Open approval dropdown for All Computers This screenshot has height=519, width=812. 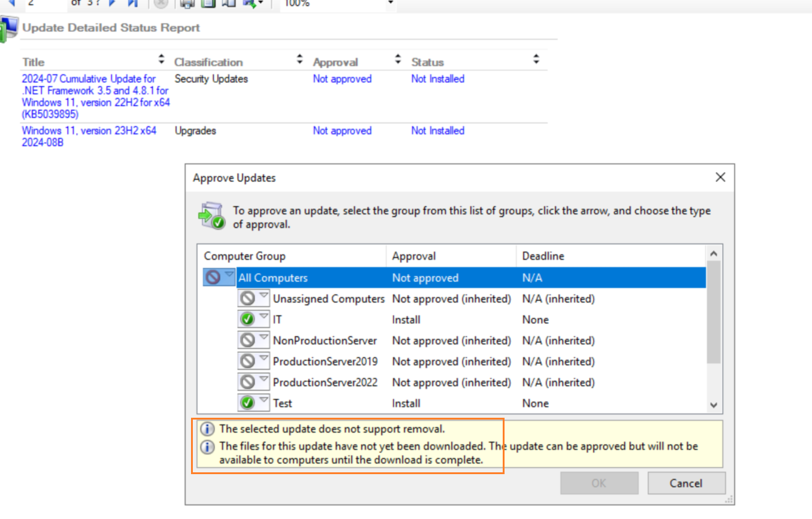228,276
